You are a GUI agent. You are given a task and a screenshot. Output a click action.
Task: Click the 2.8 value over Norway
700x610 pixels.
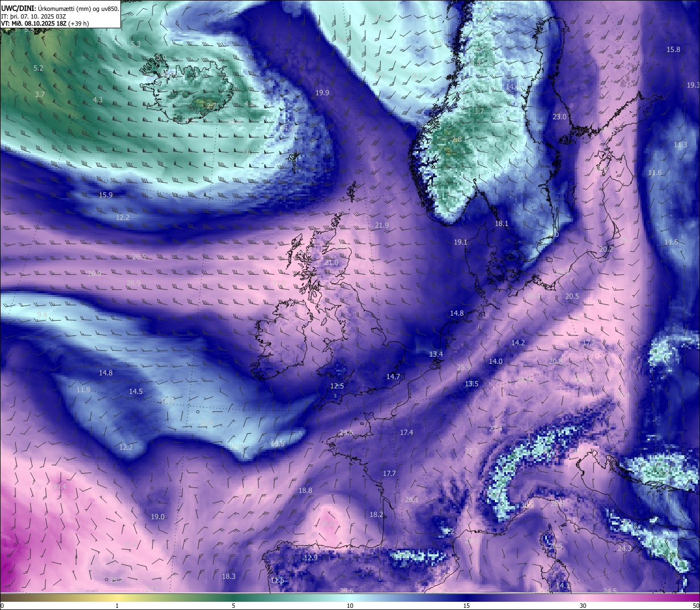coord(457,140)
